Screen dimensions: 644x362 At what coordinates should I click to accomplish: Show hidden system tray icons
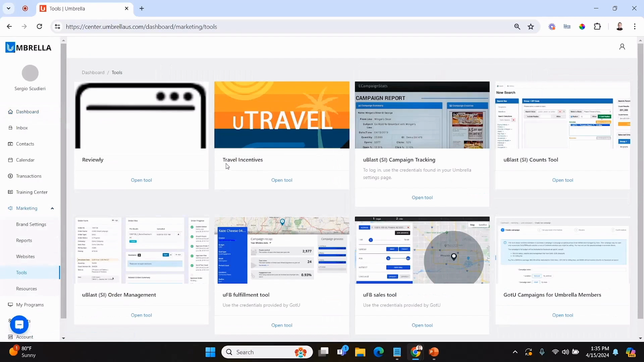515,352
